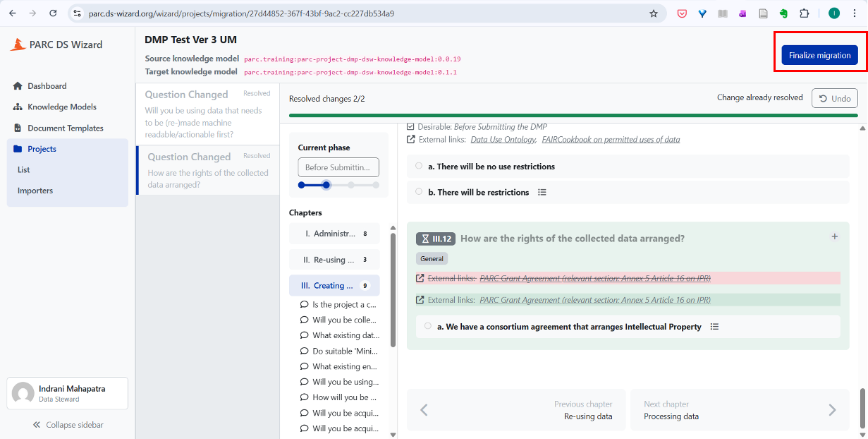Click the PARC DS Wizard hat logo

point(18,44)
